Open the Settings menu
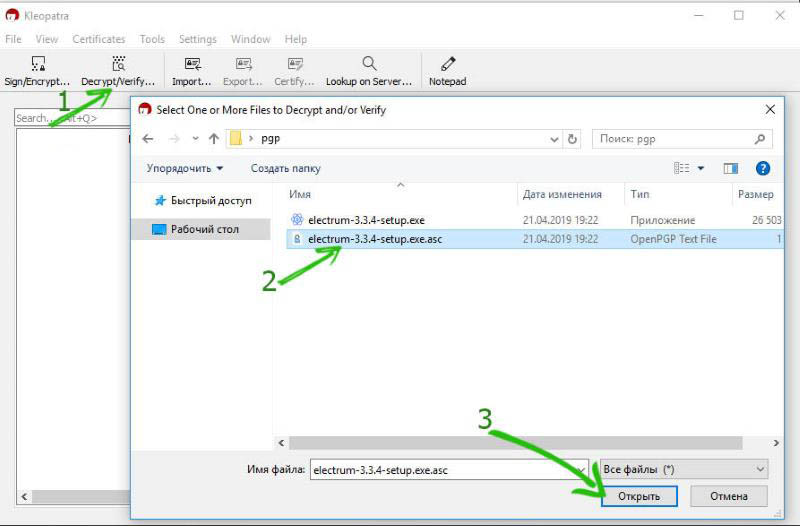Screen dimensions: 800x526 (x=197, y=39)
